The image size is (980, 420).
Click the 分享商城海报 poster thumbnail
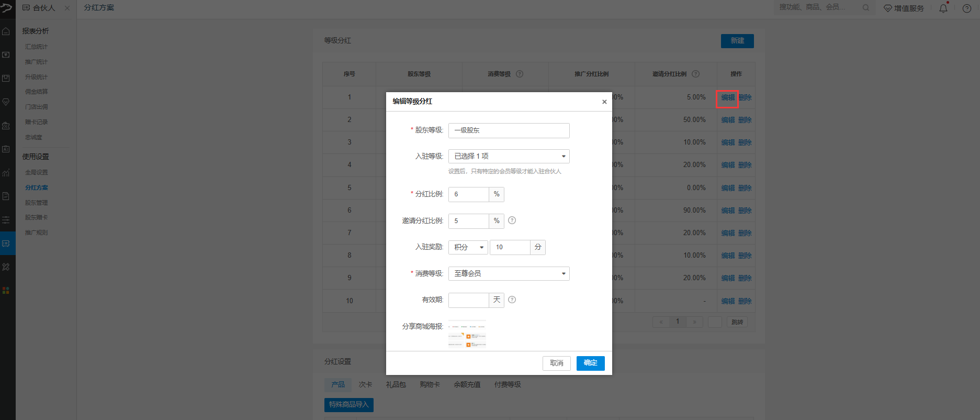click(467, 334)
